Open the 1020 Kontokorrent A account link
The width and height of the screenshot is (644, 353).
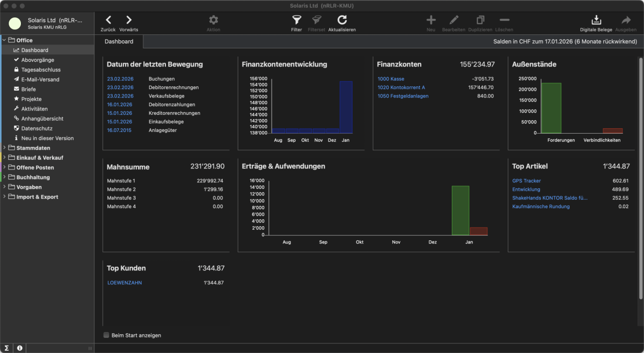pos(401,87)
